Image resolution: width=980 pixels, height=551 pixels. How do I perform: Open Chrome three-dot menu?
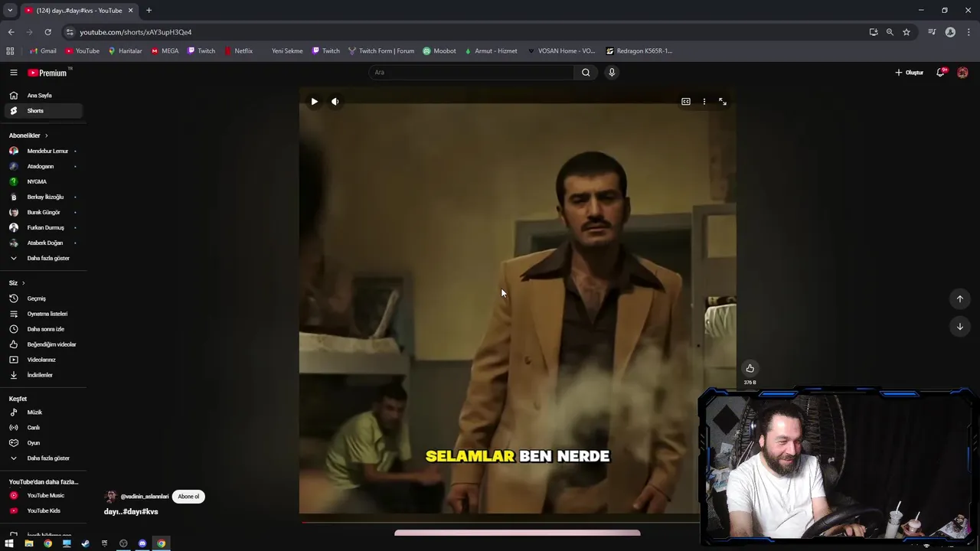point(969,32)
